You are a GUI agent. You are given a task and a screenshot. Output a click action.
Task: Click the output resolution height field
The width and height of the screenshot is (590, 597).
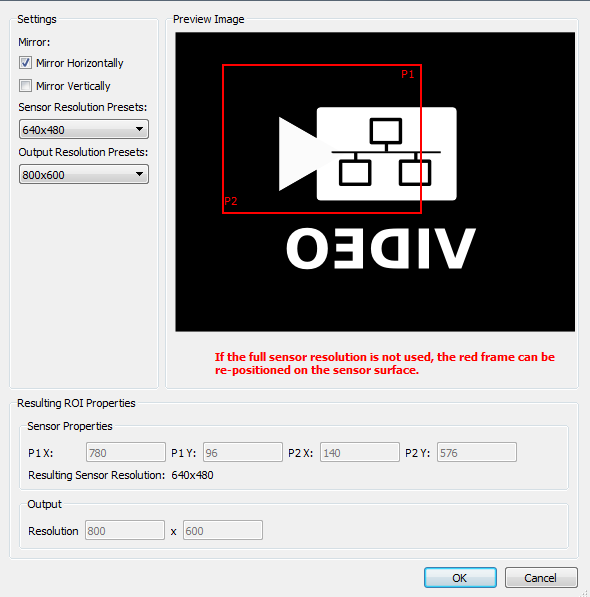point(223,530)
